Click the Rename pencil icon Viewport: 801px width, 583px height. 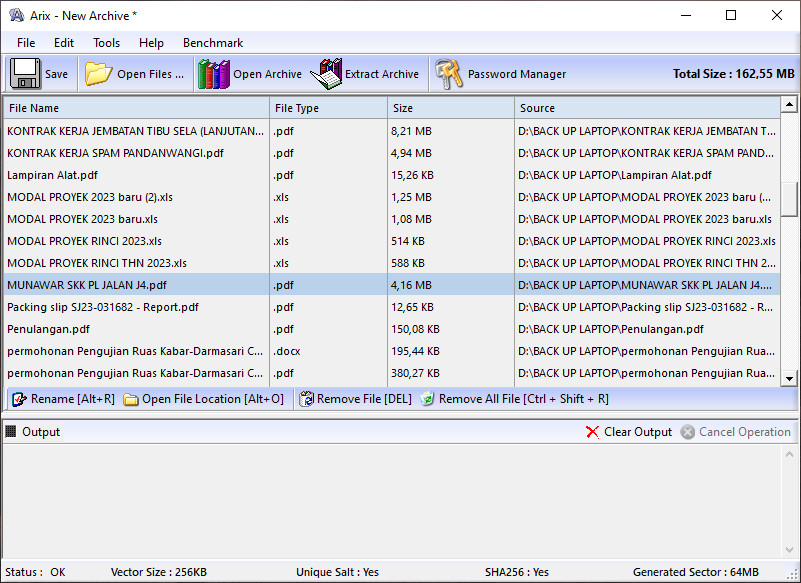[19, 399]
